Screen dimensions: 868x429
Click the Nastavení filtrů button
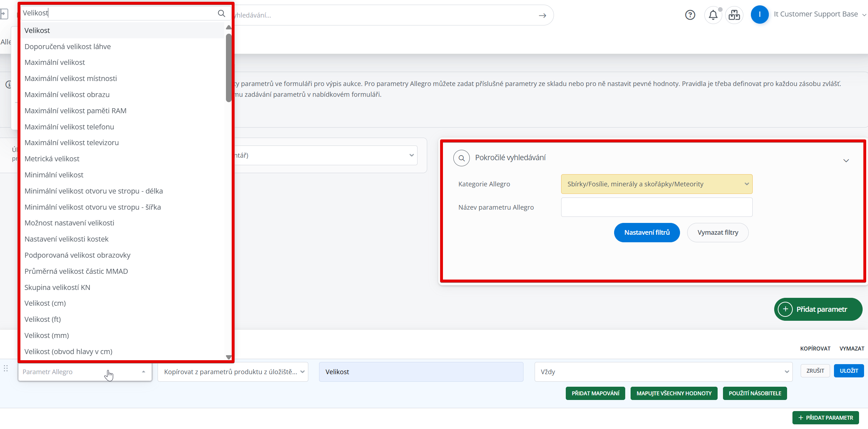647,233
